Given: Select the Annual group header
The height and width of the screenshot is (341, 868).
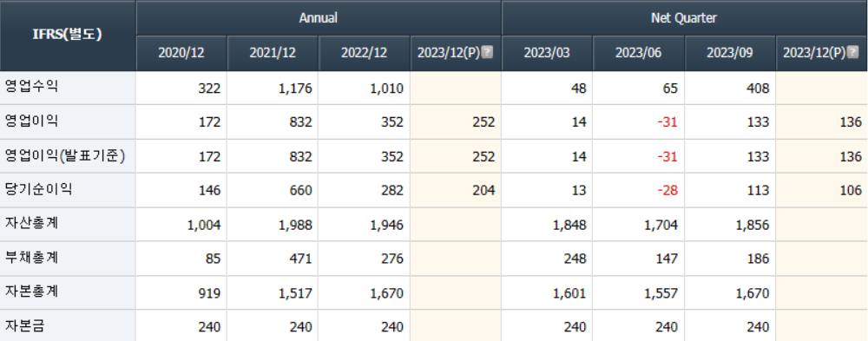Looking at the screenshot, I should point(319,17).
